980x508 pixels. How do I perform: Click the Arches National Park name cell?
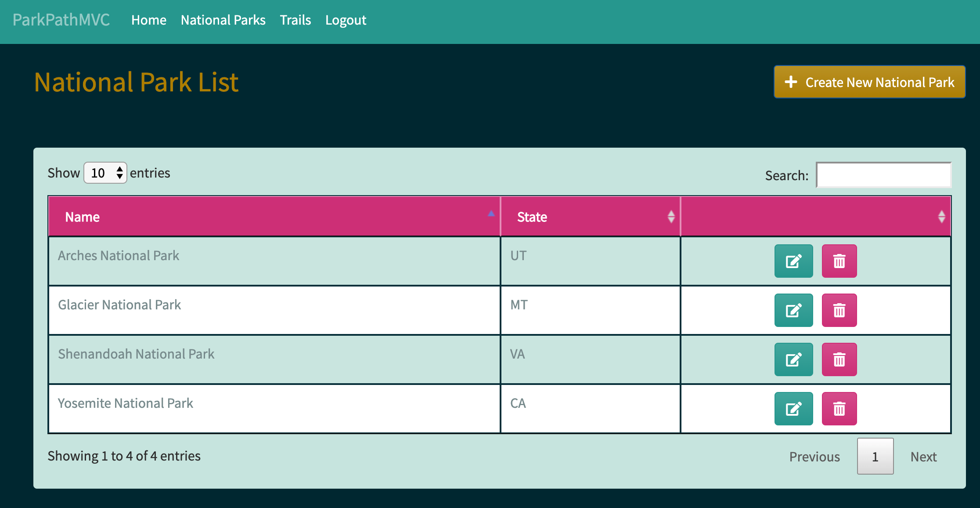pyautogui.click(x=274, y=261)
